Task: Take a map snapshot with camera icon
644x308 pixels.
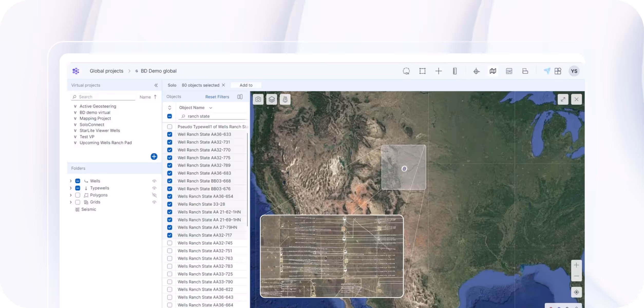Action: point(258,99)
